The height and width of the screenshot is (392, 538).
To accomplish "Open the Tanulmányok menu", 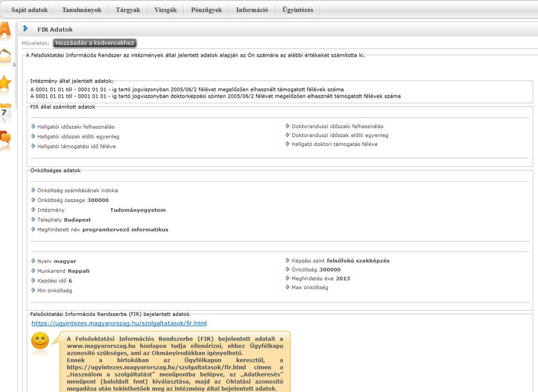I will click(x=81, y=10).
